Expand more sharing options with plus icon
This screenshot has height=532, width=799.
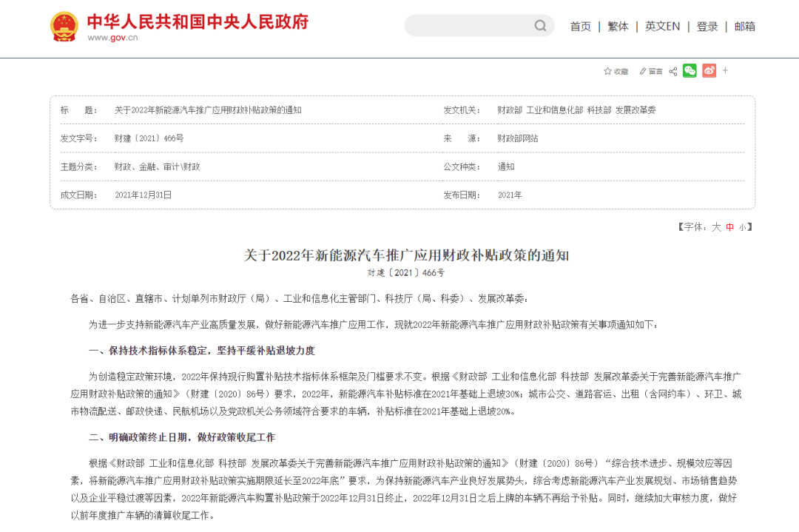coord(726,70)
